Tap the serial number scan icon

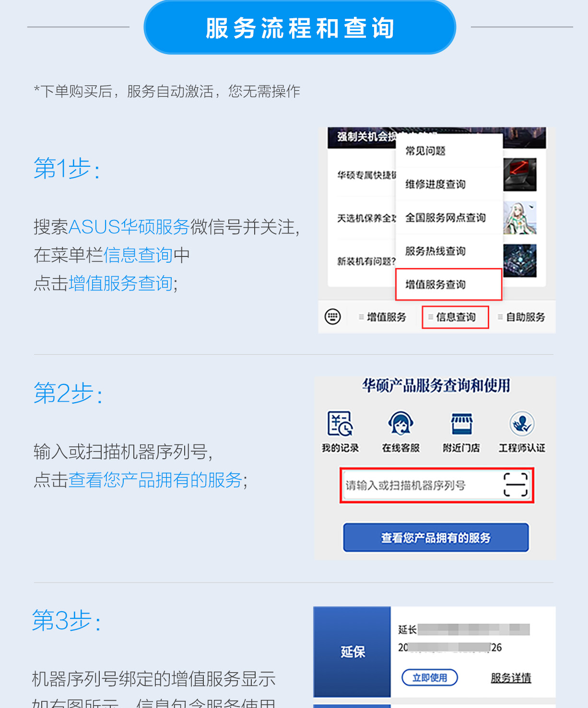pos(516,485)
